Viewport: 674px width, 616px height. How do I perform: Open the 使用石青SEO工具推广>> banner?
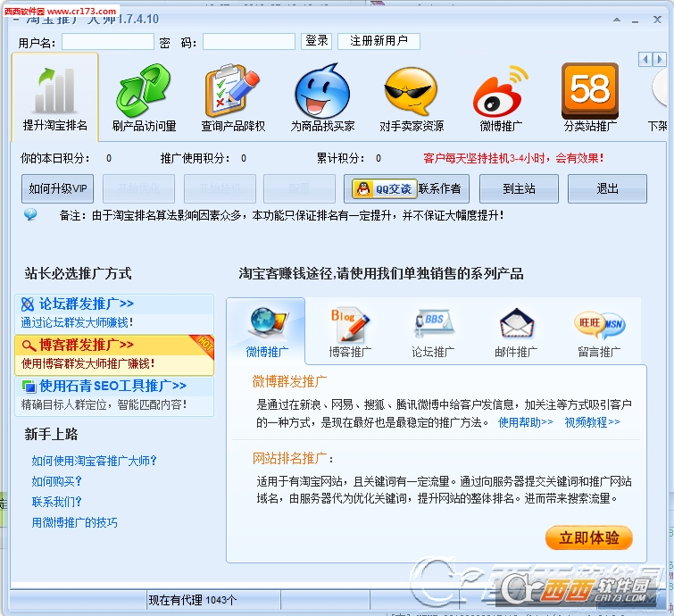(114, 395)
